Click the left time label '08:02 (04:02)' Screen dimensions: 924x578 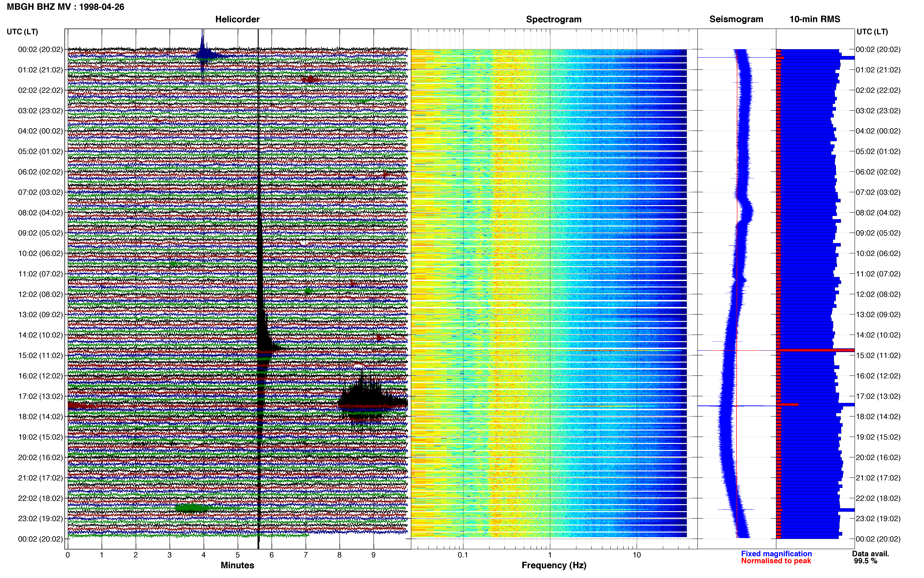[40, 212]
